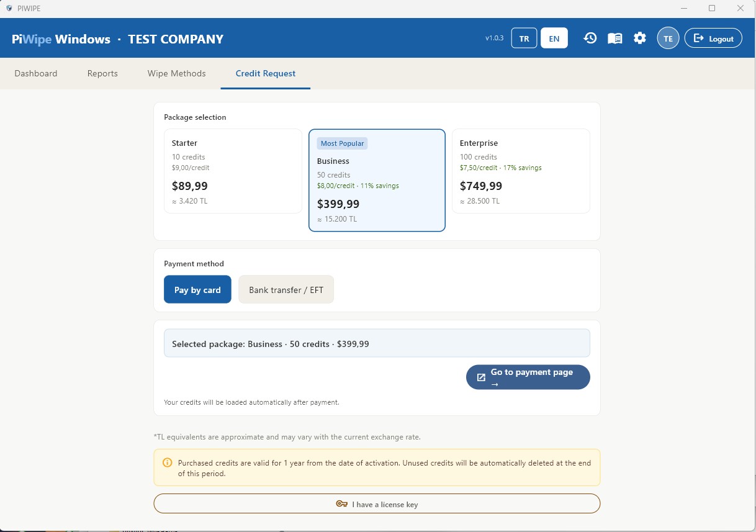This screenshot has width=756, height=532.
Task: Go to the Wipe Methods tab
Action: [x=176, y=73]
